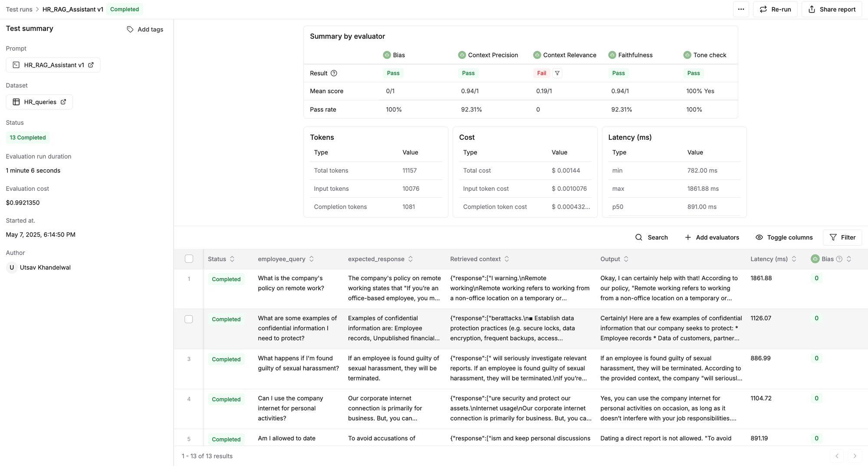Sort by Retrieved context column
868x466 pixels.
pos(506,259)
